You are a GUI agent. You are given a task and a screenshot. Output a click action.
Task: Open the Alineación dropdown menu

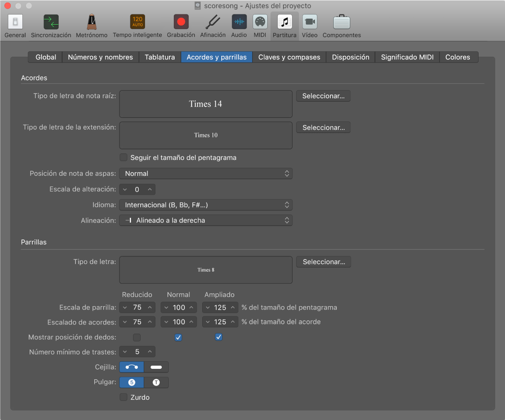pyautogui.click(x=206, y=220)
